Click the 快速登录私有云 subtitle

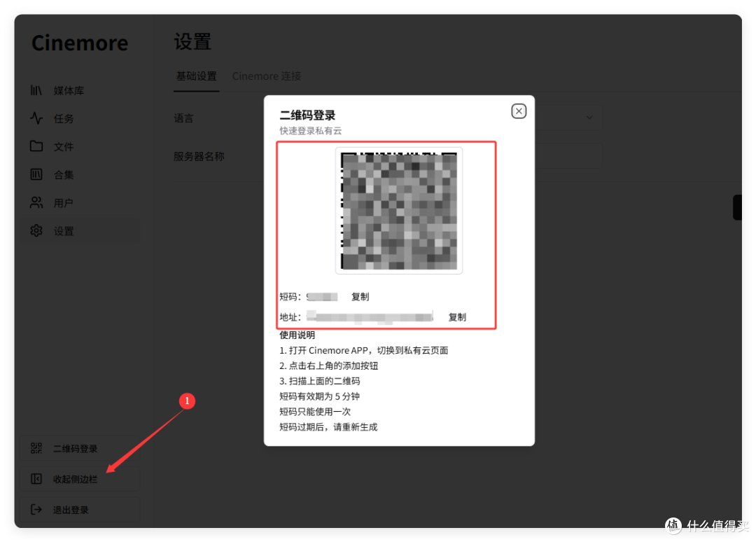(311, 131)
